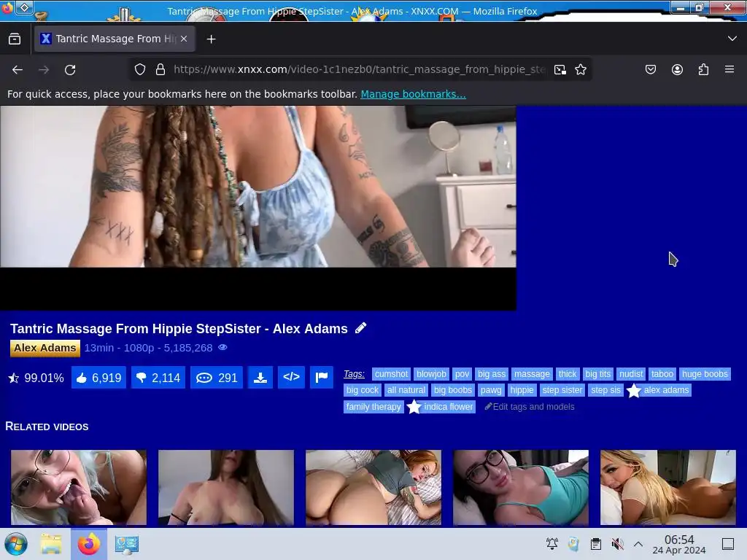
Task: Open the Firefox account icon
Action: point(677,69)
